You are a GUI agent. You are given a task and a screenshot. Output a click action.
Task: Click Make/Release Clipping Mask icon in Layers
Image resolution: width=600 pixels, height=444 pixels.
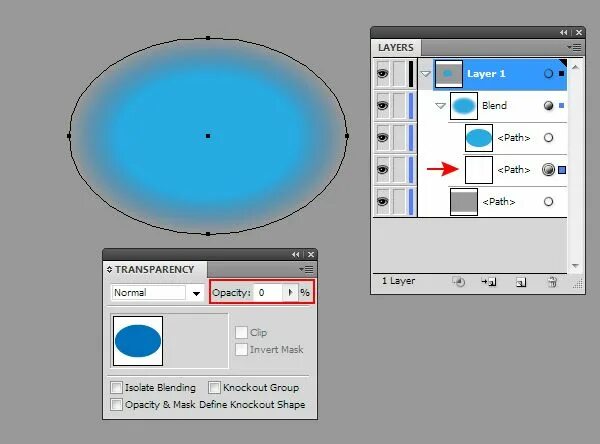(459, 282)
